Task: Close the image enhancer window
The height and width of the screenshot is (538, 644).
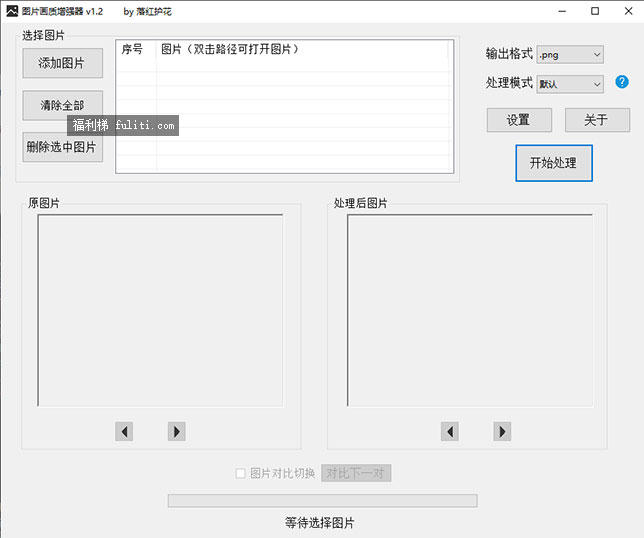Action: [x=623, y=11]
